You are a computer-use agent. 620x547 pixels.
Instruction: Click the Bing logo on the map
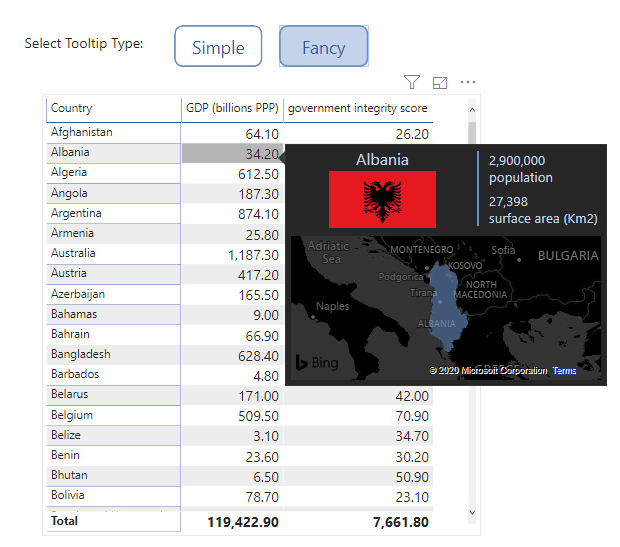point(316,363)
